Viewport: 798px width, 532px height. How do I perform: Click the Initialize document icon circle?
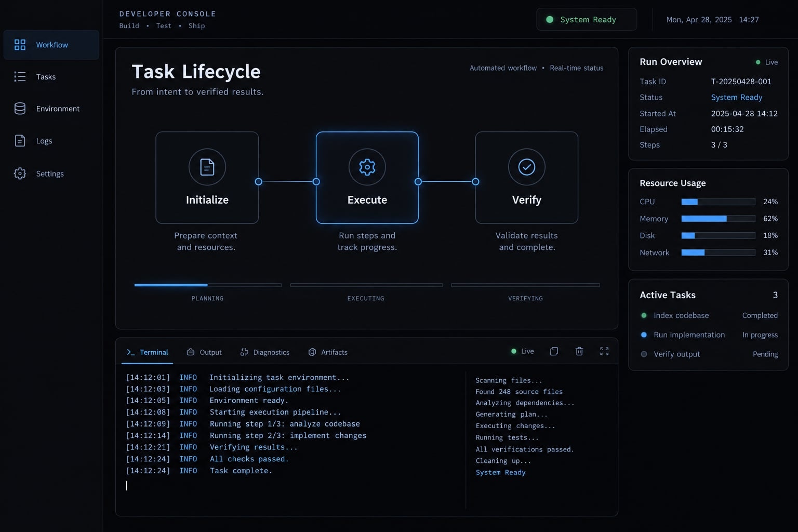tap(207, 167)
